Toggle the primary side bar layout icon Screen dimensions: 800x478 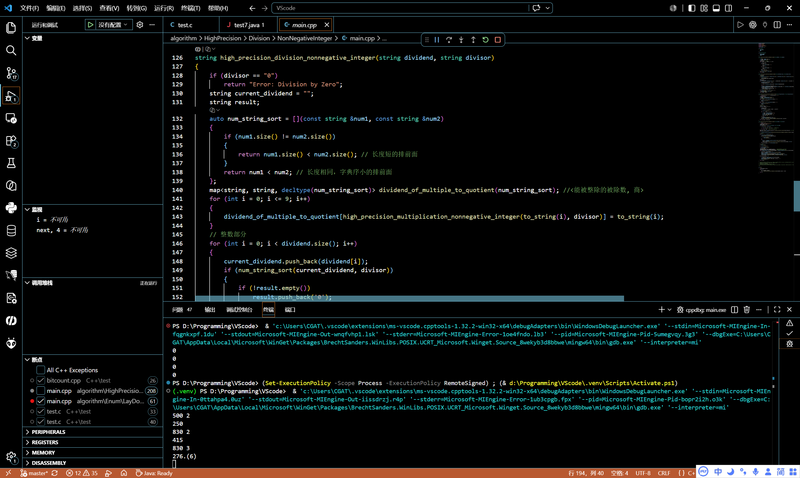(x=691, y=8)
